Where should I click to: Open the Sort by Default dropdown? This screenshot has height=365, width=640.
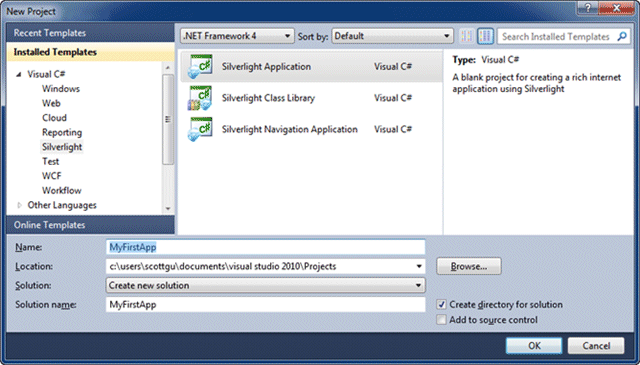(x=392, y=36)
